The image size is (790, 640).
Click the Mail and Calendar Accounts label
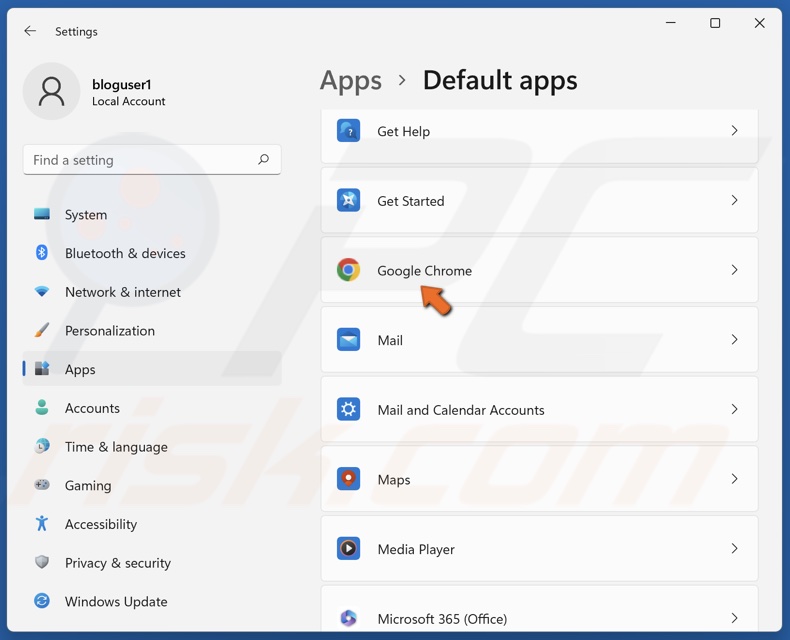461,410
